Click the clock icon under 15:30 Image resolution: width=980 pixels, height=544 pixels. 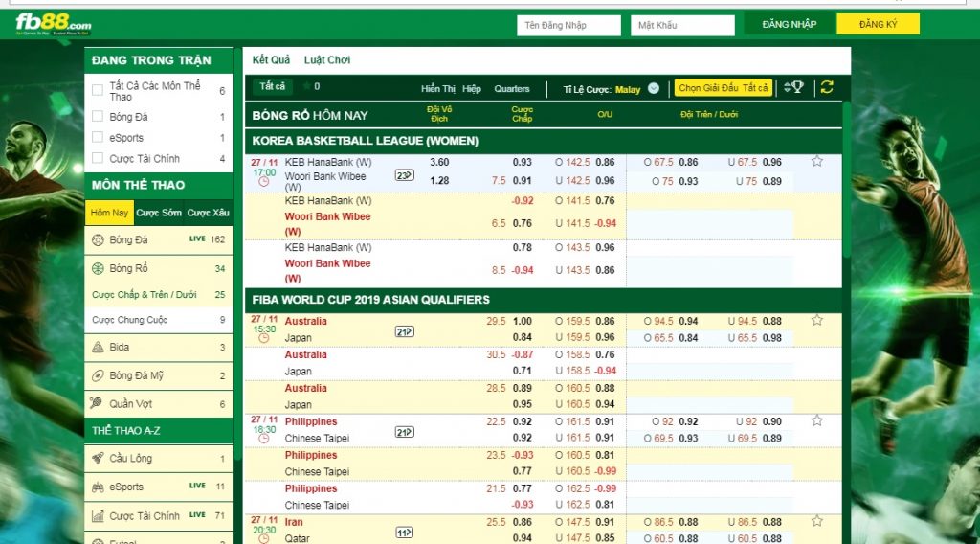click(x=264, y=338)
